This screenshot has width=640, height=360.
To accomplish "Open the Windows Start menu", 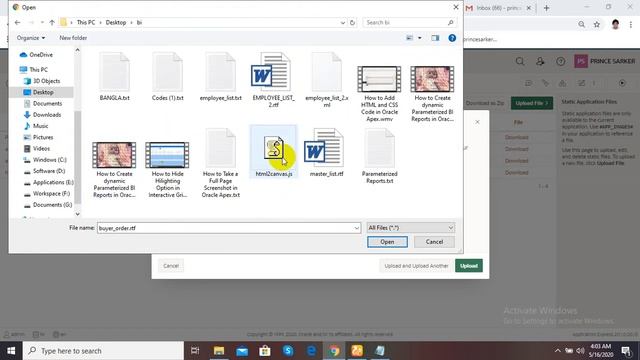I will 11,351.
